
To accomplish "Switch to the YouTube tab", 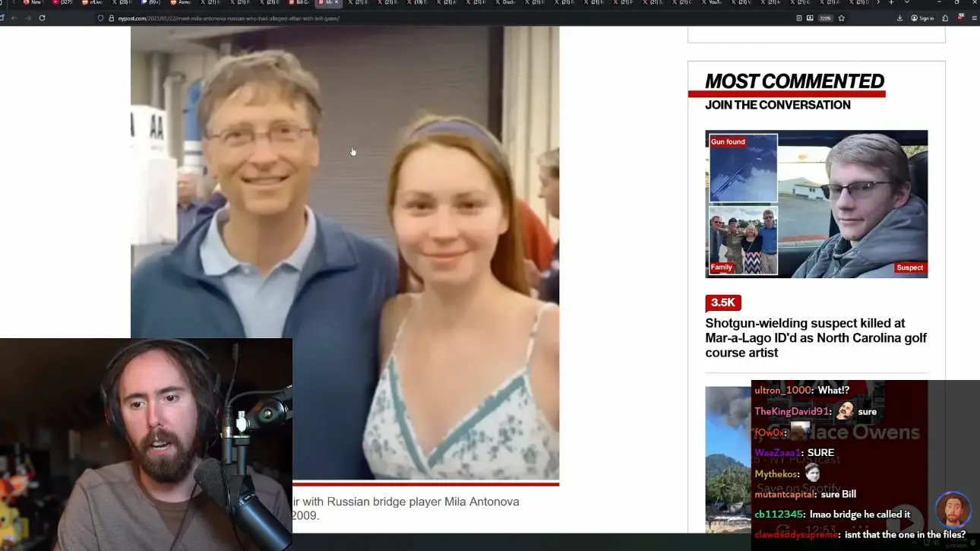I will point(714,2).
